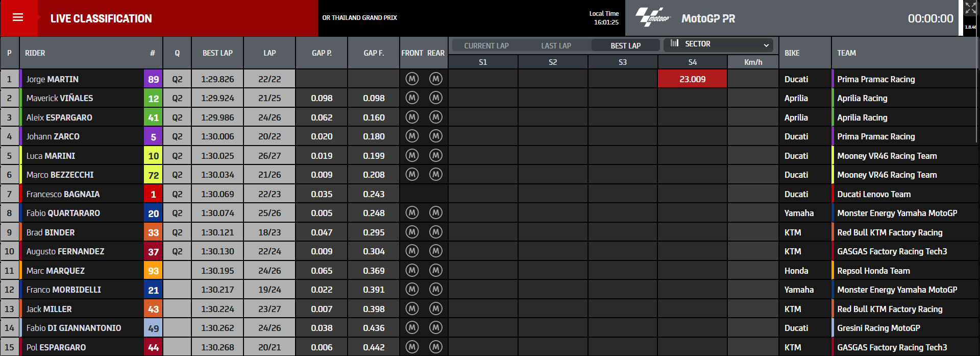Click rear tyre icon for Fabio Quartararo
Screen dimensions: 980x356
435,212
